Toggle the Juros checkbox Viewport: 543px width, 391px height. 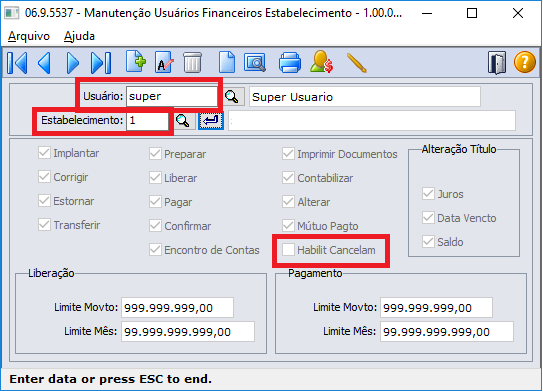pos(428,194)
